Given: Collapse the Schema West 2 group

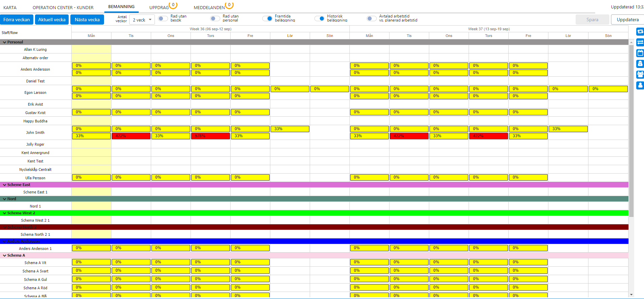Looking at the screenshot, I should (5, 213).
